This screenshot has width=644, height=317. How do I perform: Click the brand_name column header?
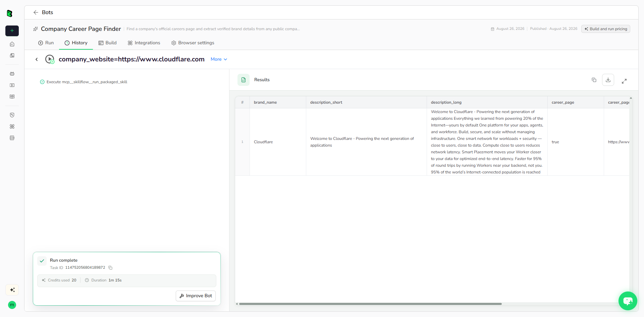tap(278, 102)
